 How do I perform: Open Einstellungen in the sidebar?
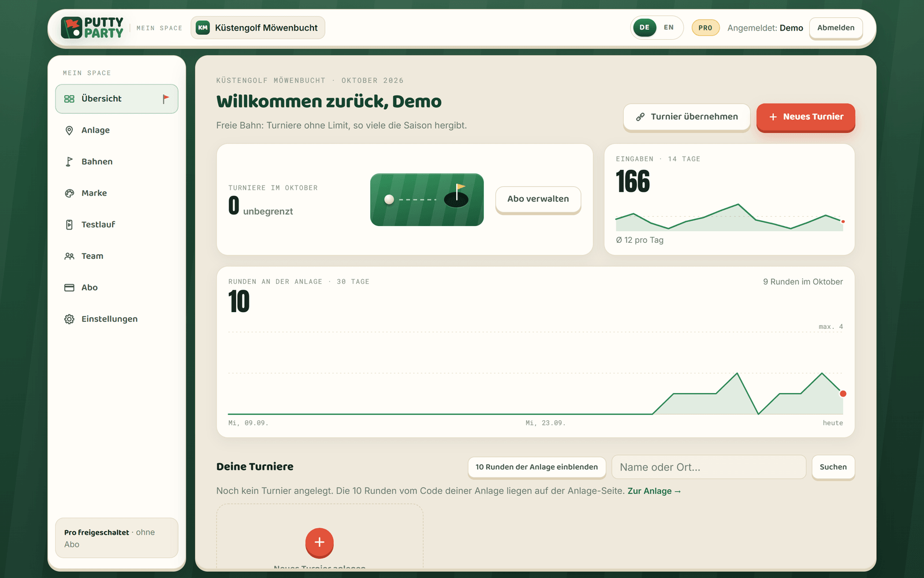(117, 319)
